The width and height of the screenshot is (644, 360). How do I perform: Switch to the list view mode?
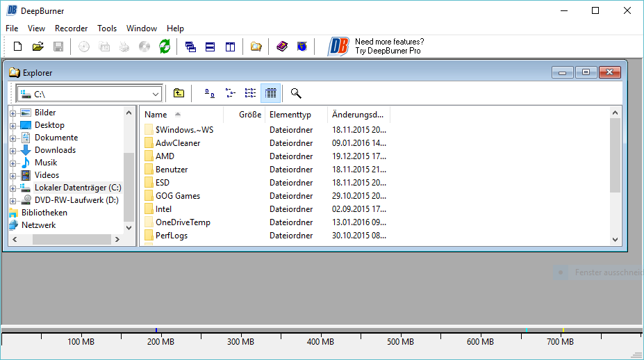[250, 93]
